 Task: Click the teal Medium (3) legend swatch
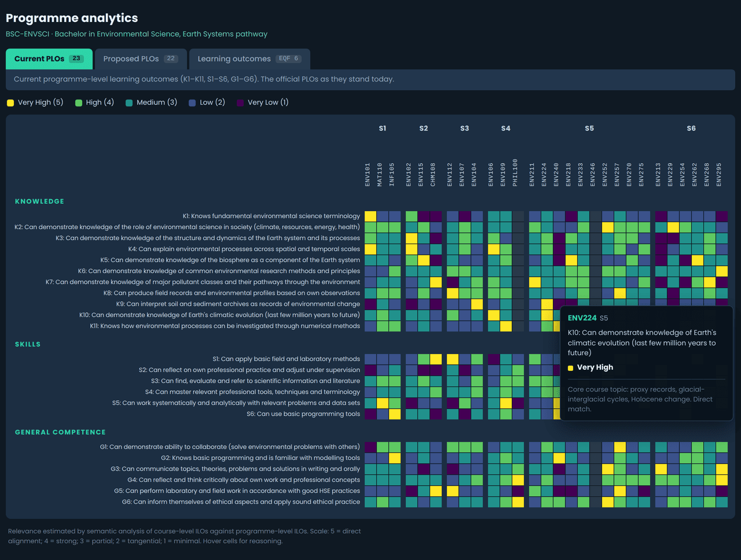pos(129,103)
